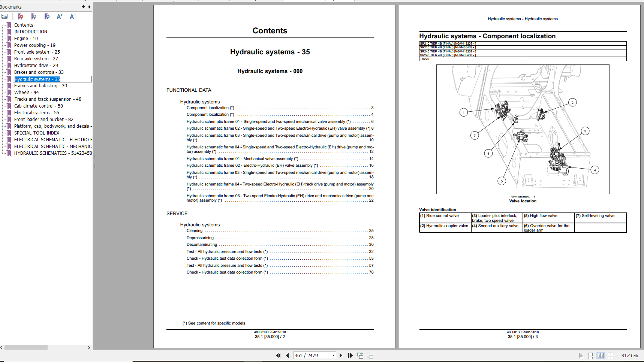Viewport: 644px width, 362px height.
Task: Open 'Hydraulic schematic frame 02 - Electro-Hydraulic (EH) valve assembly' page 16
Action: tap(280, 166)
